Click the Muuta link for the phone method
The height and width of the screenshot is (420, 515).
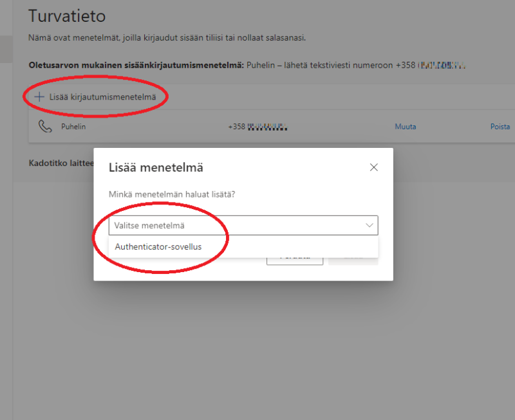[405, 126]
